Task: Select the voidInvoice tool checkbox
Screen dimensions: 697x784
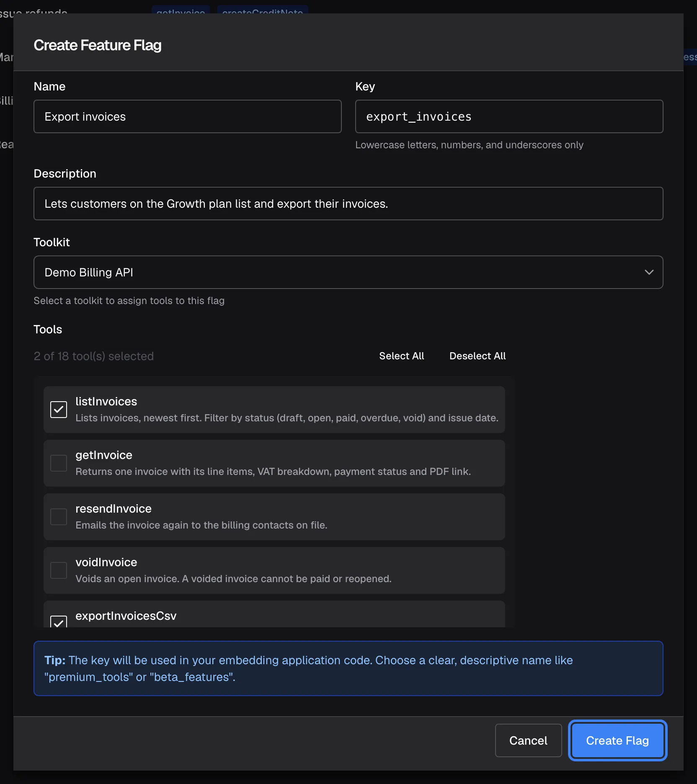Action: click(59, 570)
